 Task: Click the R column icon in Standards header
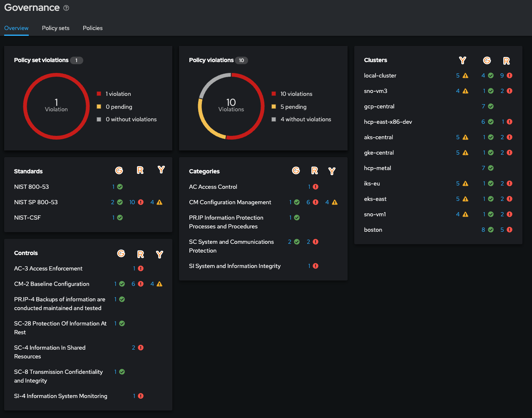[140, 170]
